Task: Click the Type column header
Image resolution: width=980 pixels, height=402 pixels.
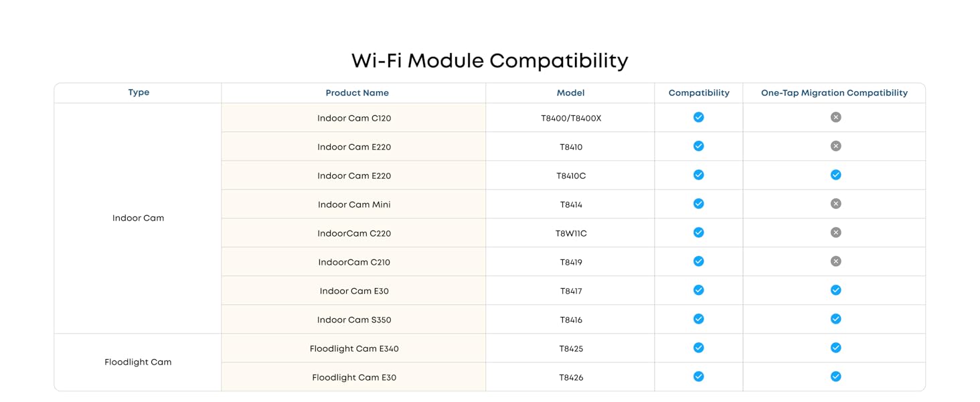Action: (139, 92)
